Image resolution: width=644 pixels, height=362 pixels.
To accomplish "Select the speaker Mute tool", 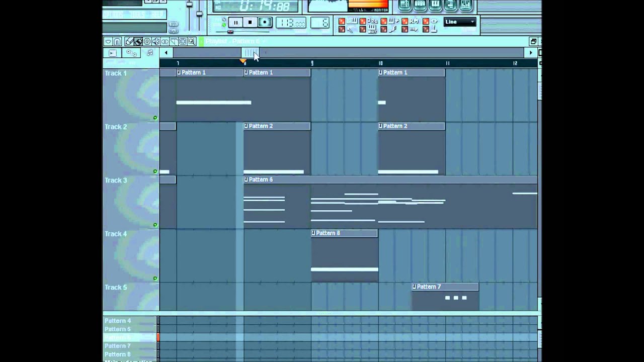I will [x=156, y=42].
